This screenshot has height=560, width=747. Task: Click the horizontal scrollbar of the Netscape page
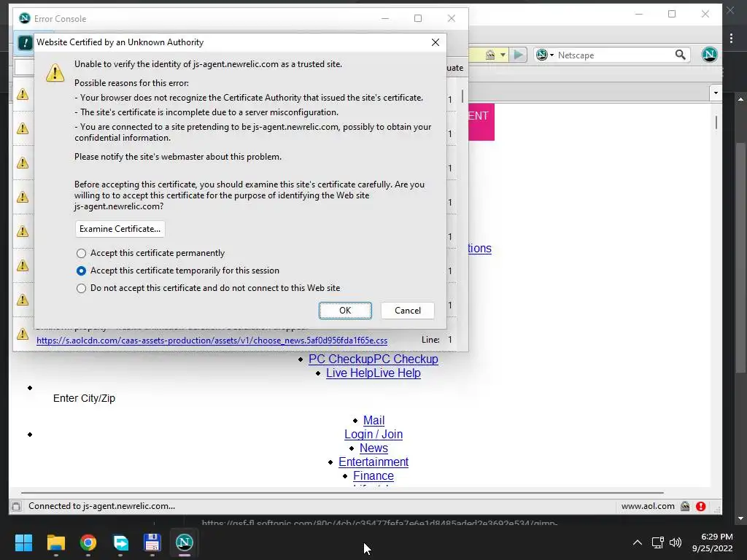342,493
